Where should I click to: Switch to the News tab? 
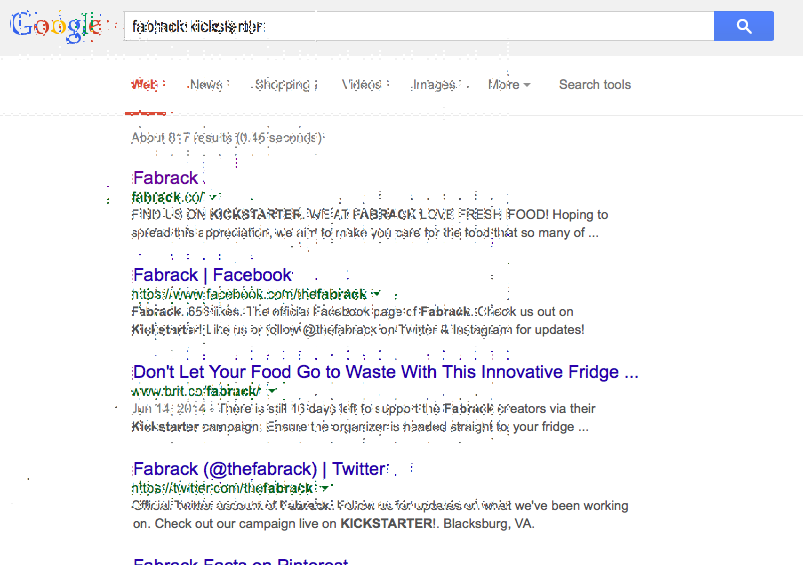point(206,85)
